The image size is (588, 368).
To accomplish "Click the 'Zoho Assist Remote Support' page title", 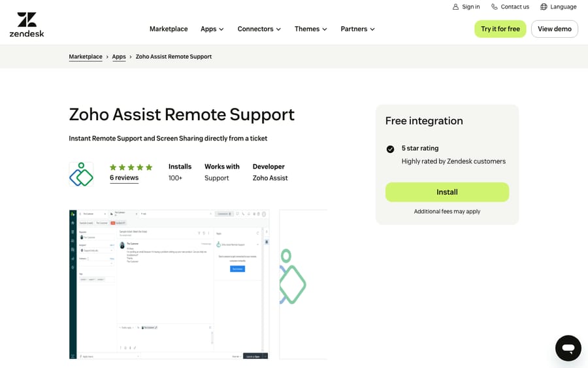I will (182, 114).
